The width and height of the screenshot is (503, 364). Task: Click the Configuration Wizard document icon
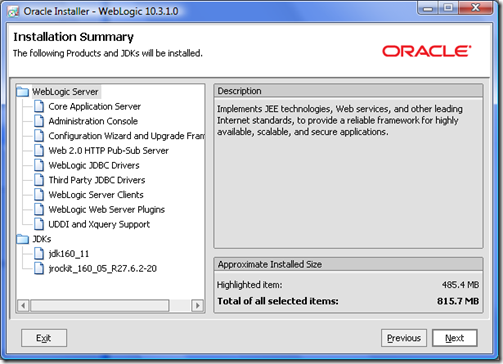39,136
